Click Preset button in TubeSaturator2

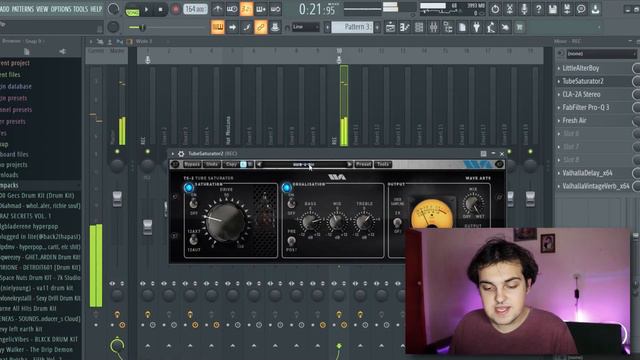tap(363, 164)
